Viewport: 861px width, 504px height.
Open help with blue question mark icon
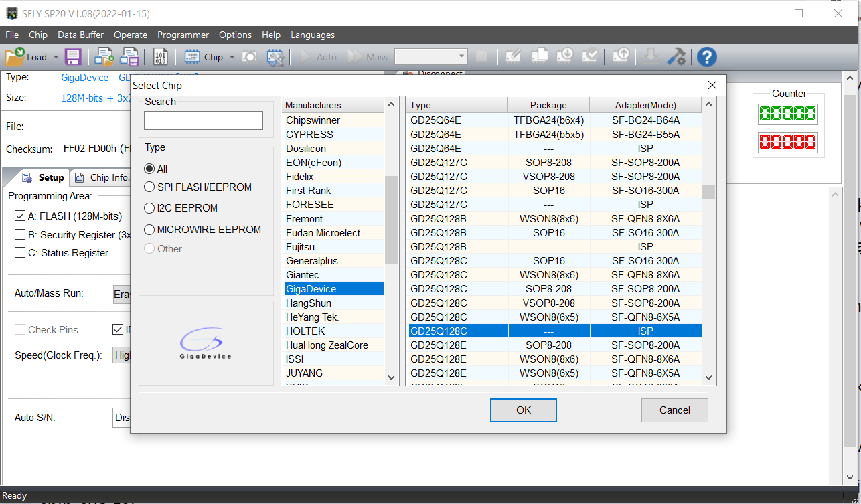(x=707, y=57)
